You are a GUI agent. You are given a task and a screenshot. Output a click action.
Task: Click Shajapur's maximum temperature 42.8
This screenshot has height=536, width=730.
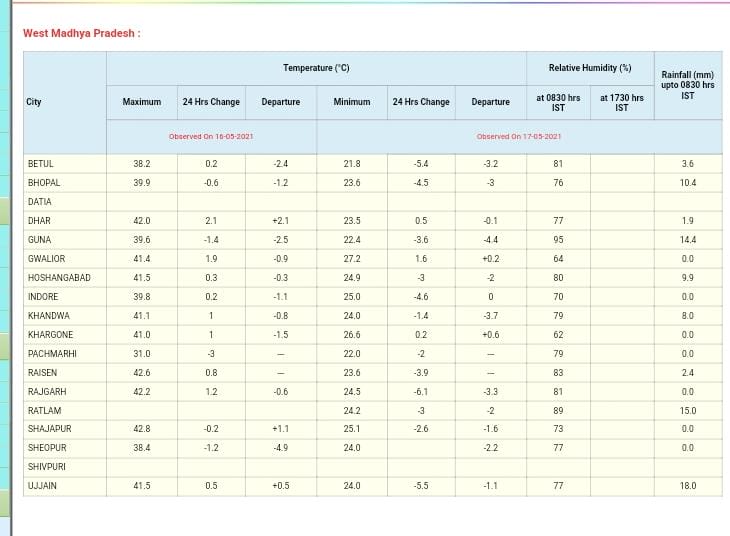point(141,429)
